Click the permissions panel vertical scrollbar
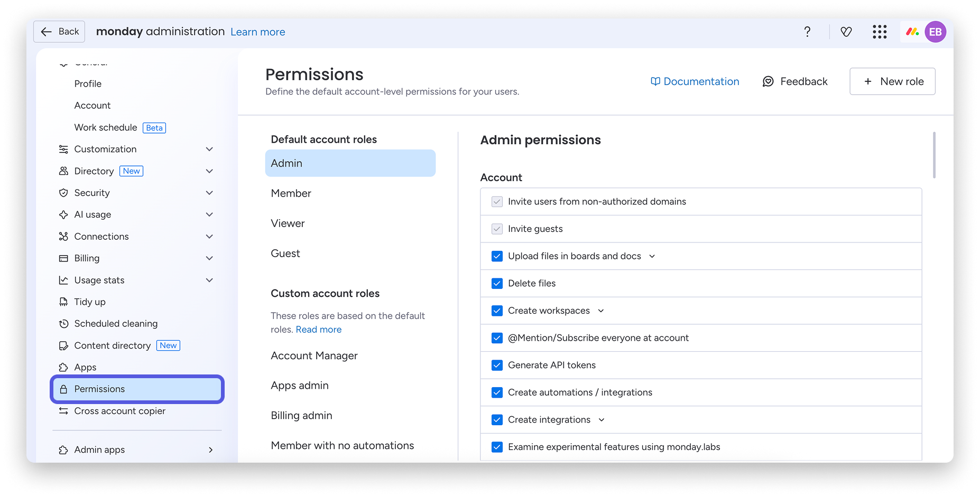 tap(934, 155)
